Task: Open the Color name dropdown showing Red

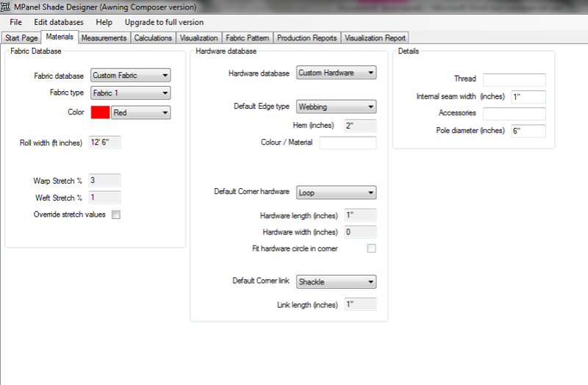Action: click(140, 112)
